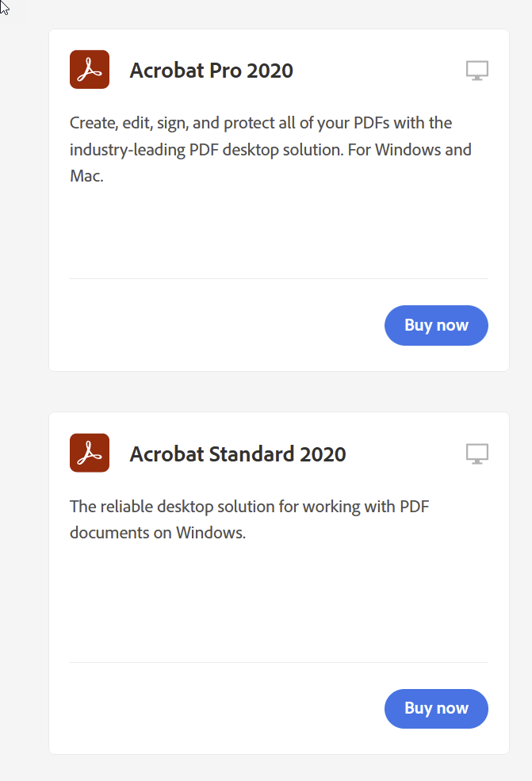Click the "industry-leading PDF desktop solution" line
532x781 pixels.
tap(270, 149)
